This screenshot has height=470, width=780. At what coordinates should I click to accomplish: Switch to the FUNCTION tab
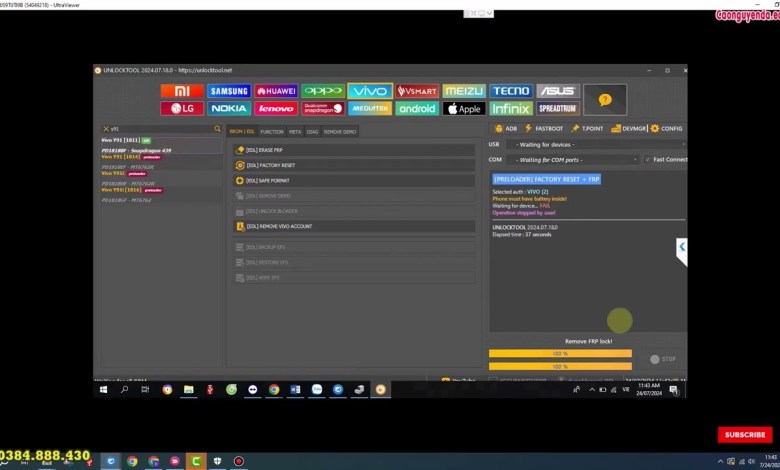(272, 132)
